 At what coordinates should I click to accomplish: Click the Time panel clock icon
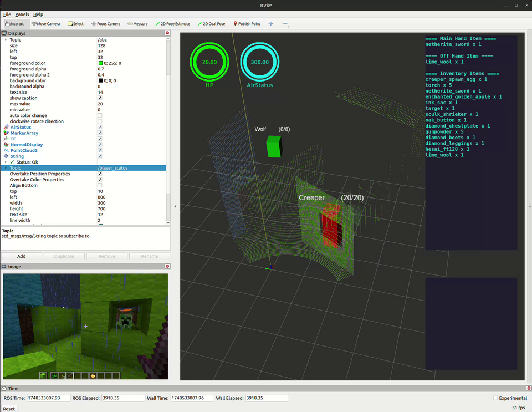4,389
